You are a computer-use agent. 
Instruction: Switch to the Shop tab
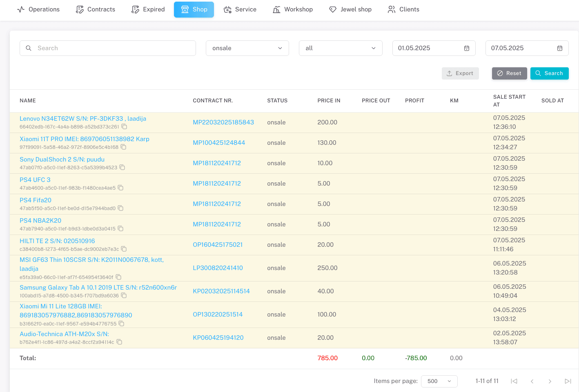(194, 9)
